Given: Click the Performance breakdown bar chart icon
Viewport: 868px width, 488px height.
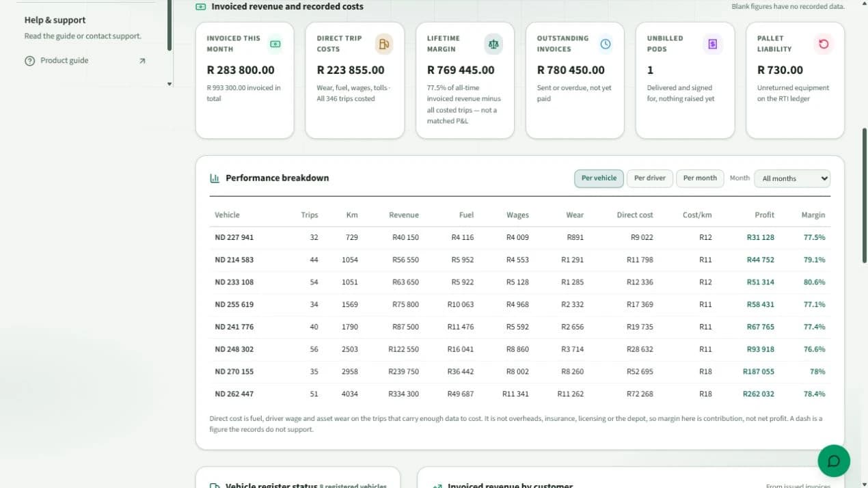Looking at the screenshot, I should (215, 178).
